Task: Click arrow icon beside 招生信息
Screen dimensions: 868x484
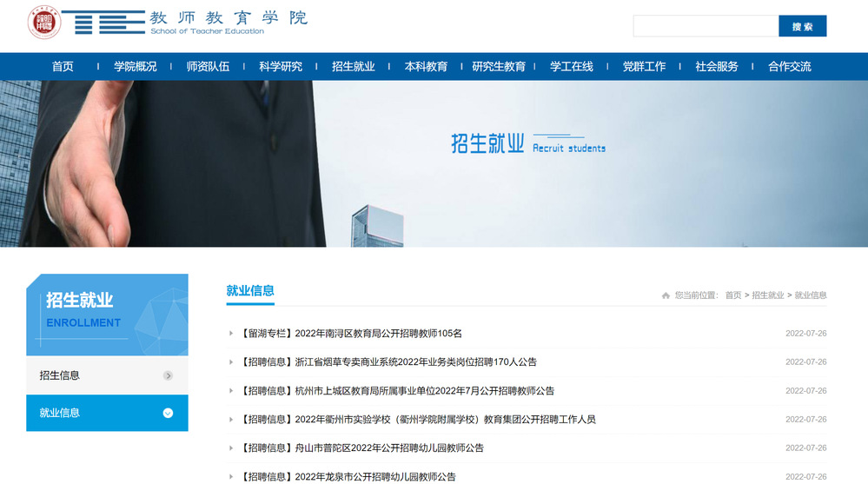Action: click(x=168, y=375)
